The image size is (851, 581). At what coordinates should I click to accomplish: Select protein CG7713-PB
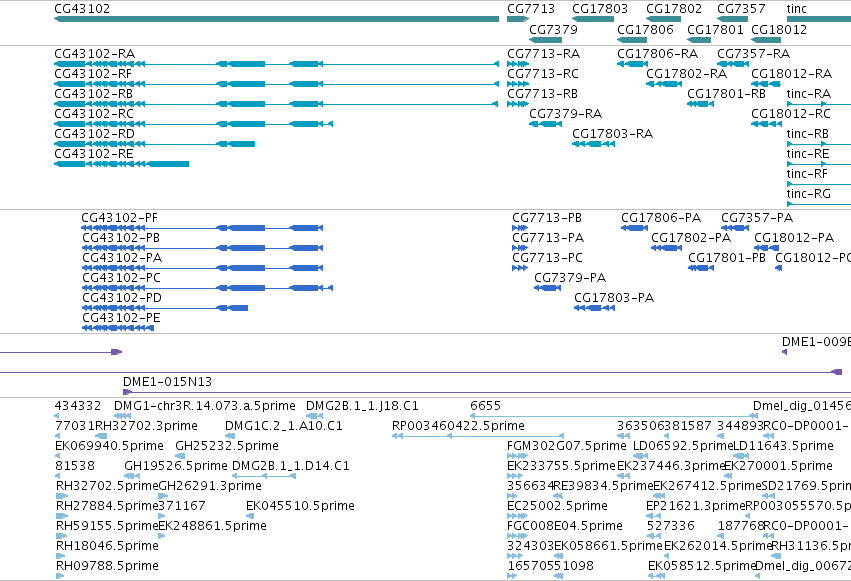520,228
